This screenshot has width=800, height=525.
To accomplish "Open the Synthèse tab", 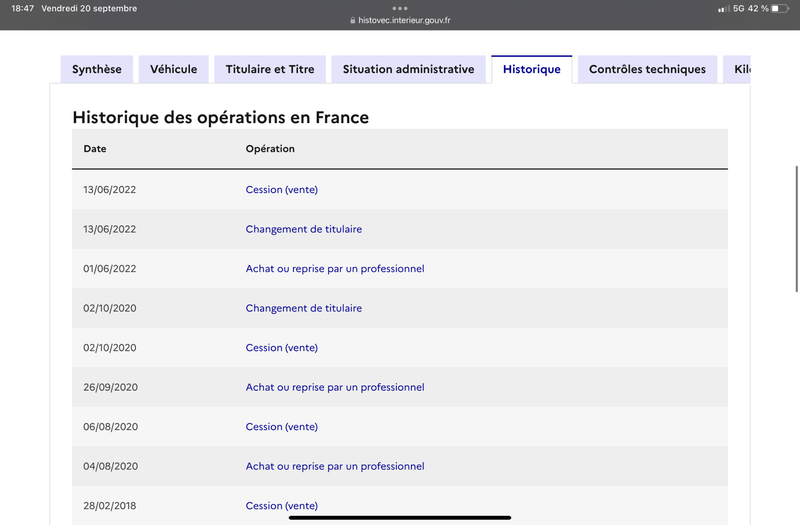I will click(x=96, y=69).
